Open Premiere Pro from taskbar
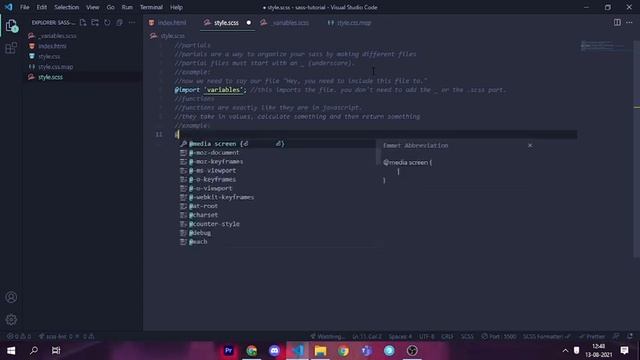The image size is (640, 360). [x=229, y=351]
